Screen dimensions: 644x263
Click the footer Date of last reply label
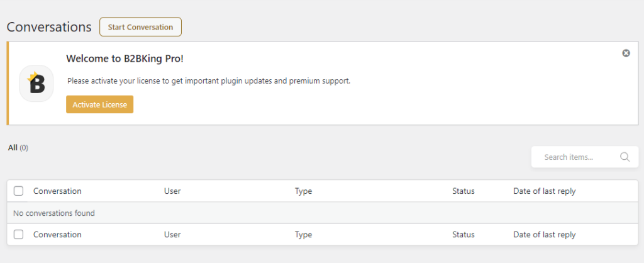[x=545, y=235]
